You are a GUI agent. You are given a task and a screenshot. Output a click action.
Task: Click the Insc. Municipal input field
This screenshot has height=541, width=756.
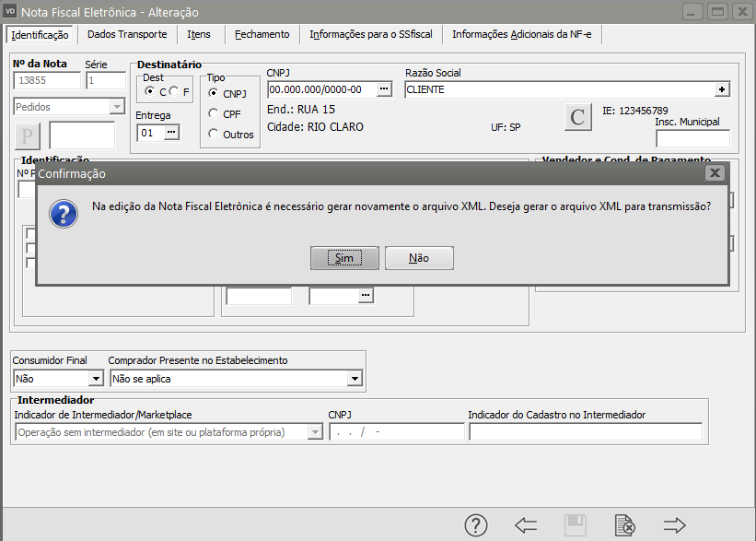coord(692,139)
